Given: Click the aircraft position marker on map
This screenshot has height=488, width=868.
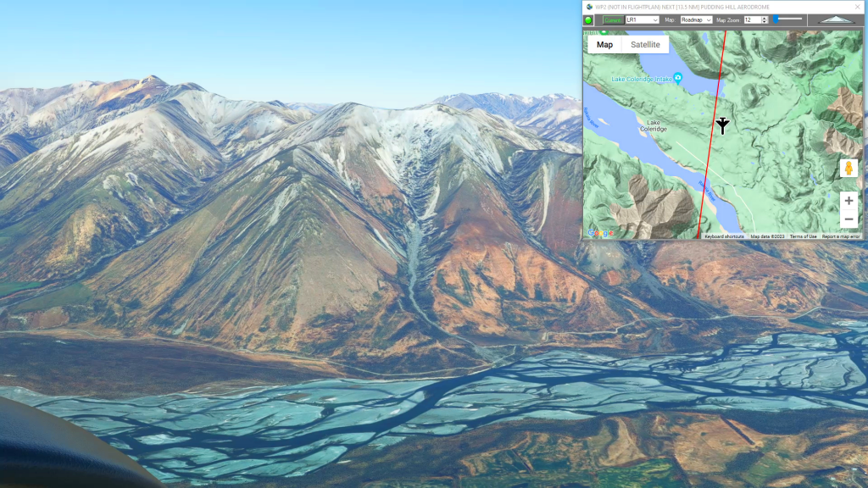Looking at the screenshot, I should tap(722, 126).
